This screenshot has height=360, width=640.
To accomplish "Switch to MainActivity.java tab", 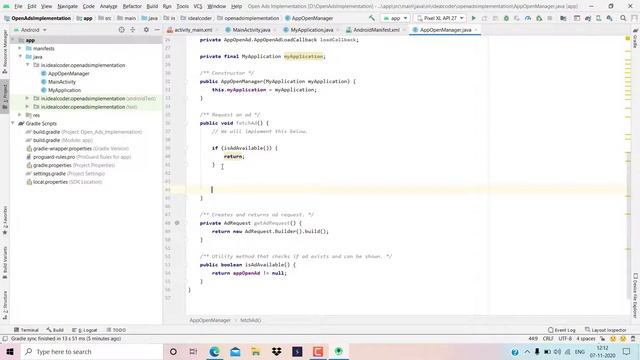I will click(251, 30).
